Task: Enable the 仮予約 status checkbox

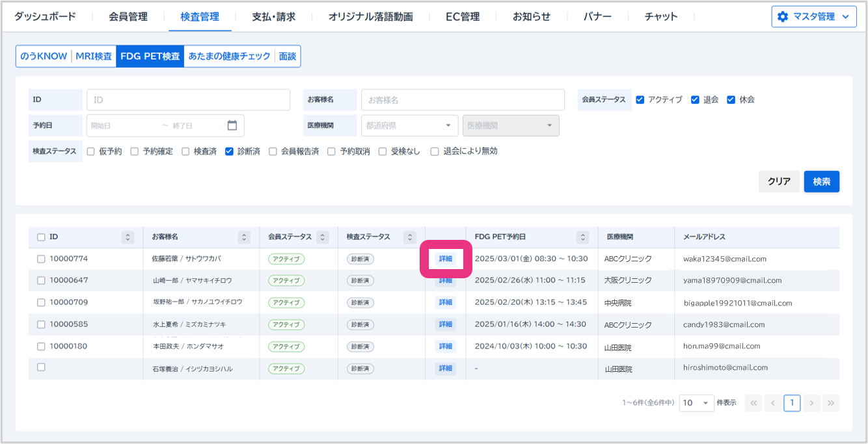Action: tap(91, 151)
